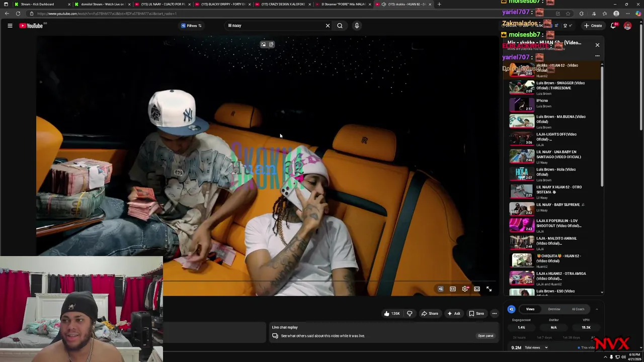Play Luis Brown SWAGGER from playlist

[x=553, y=88]
